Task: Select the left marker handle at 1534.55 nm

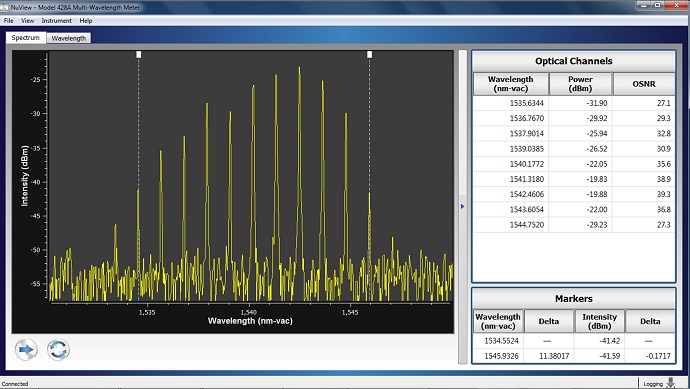Action: (139, 55)
